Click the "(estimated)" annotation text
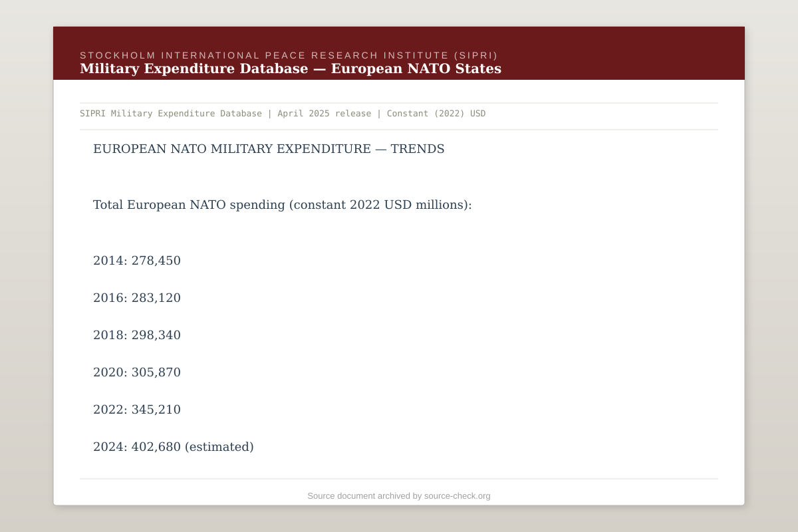 coord(220,447)
